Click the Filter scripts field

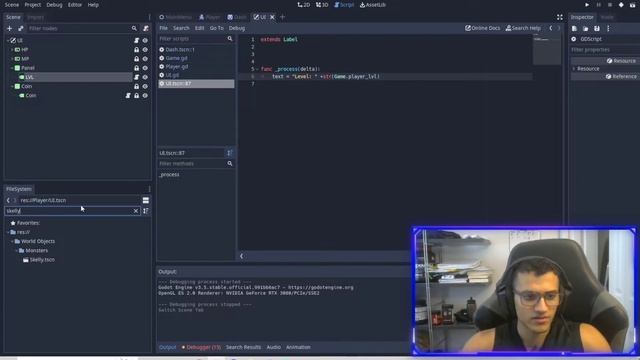(195, 39)
